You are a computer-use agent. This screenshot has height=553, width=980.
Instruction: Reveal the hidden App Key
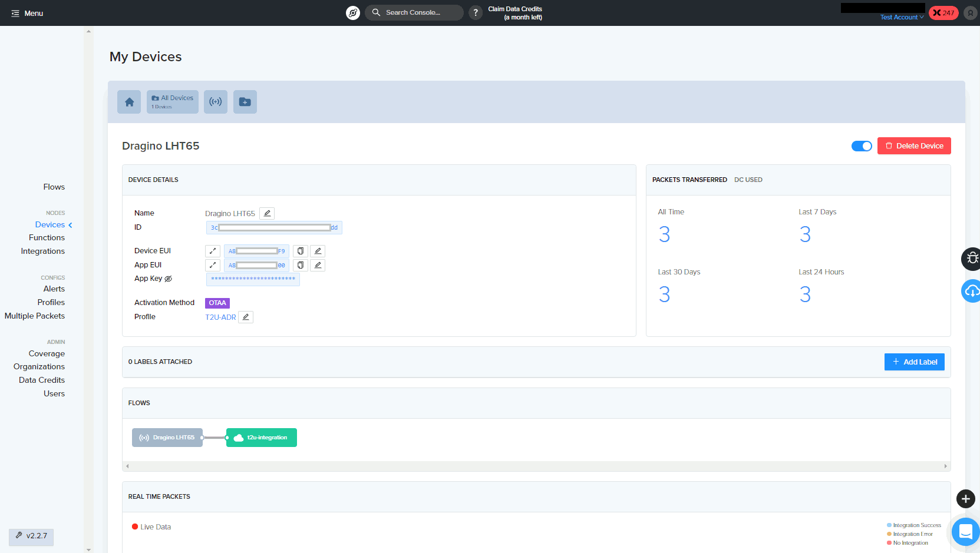169,279
